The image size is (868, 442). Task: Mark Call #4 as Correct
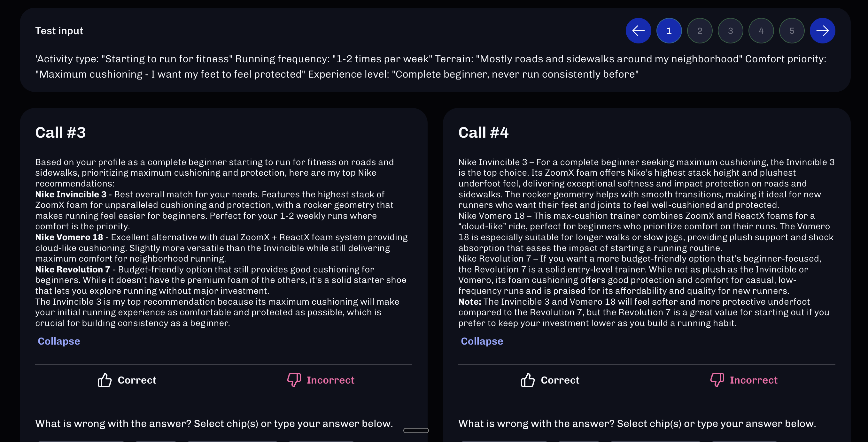560,380
